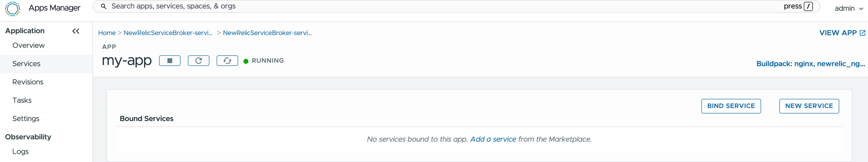Collapse the Application sidebar panel
The height and width of the screenshot is (162, 868).
pos(76,31)
